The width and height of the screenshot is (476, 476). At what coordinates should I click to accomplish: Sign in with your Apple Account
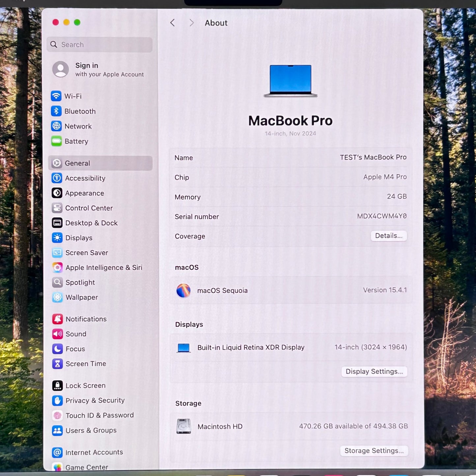[99, 70]
